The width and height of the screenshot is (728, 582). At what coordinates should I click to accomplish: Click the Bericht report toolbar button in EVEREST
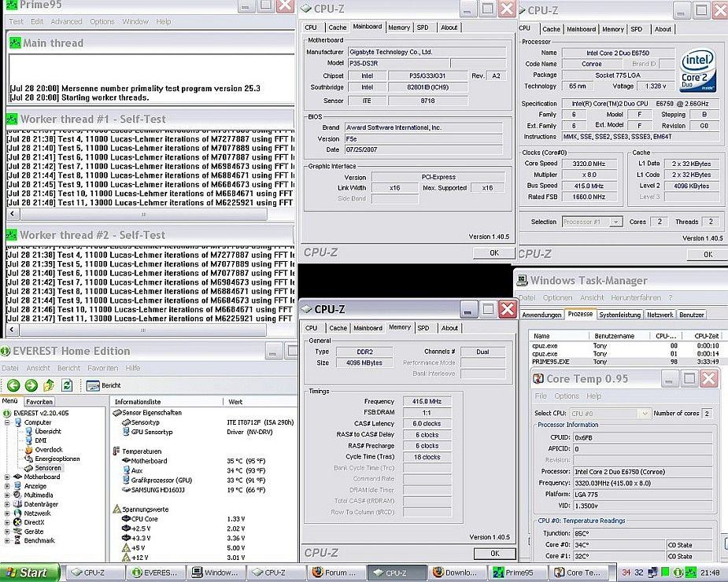pyautogui.click(x=104, y=385)
